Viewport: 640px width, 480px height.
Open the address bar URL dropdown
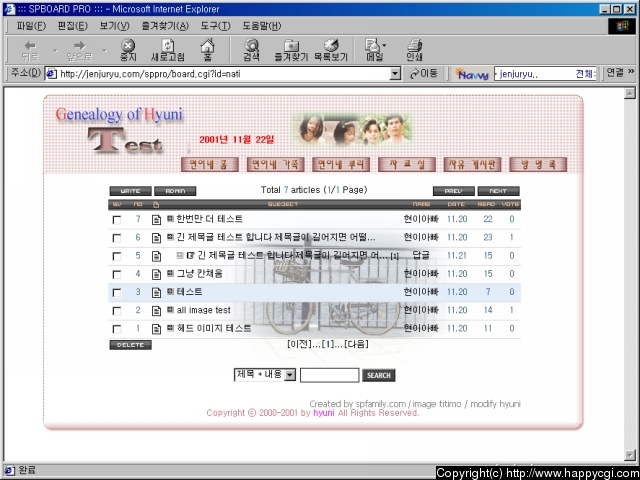pos(395,74)
